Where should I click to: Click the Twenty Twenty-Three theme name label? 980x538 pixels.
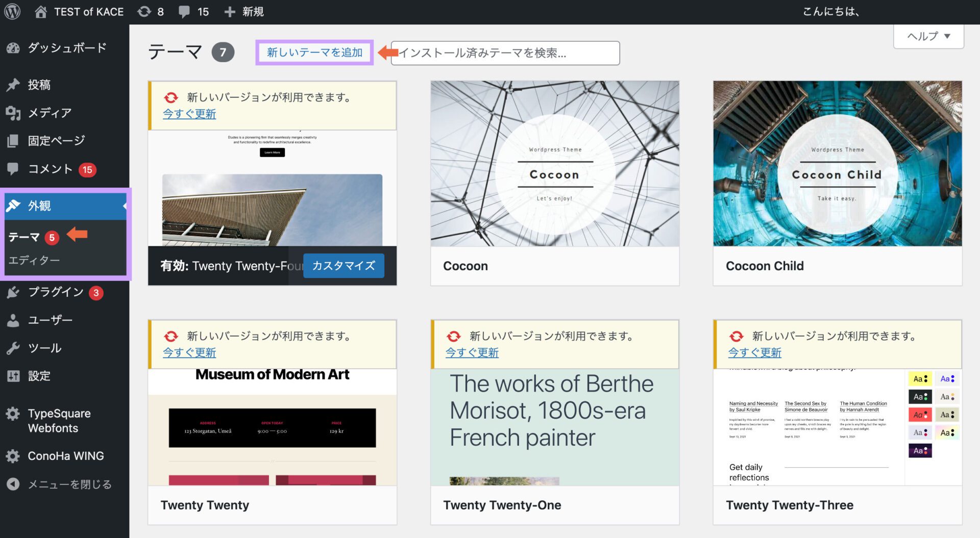click(x=790, y=505)
